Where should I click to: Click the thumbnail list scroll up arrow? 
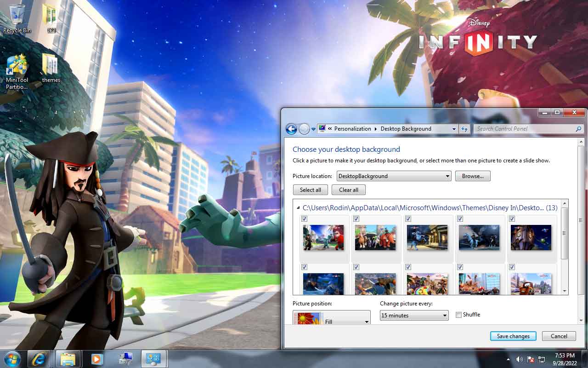565,203
